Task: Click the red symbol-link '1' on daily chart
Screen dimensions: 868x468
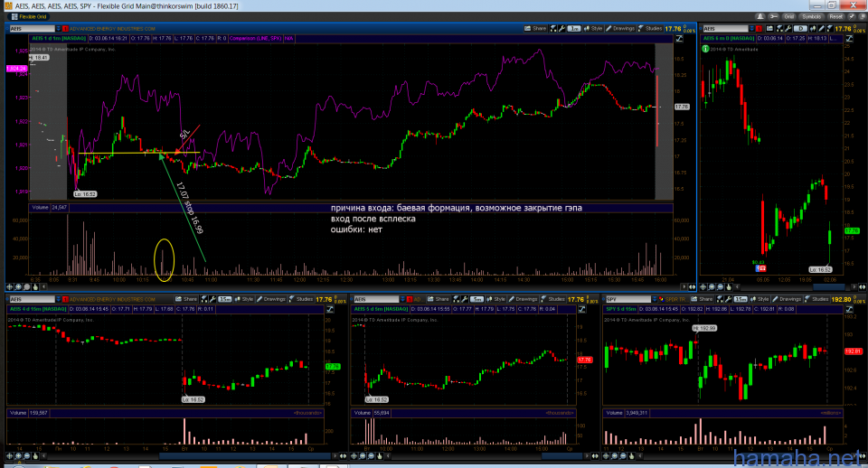Action: (759, 28)
